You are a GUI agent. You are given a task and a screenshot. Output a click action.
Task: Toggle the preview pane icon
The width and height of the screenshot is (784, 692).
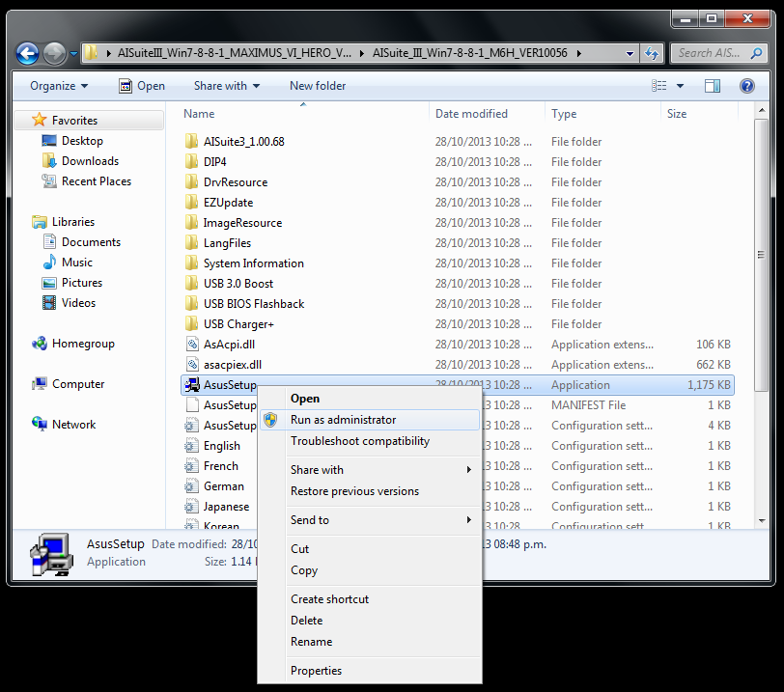(x=713, y=86)
